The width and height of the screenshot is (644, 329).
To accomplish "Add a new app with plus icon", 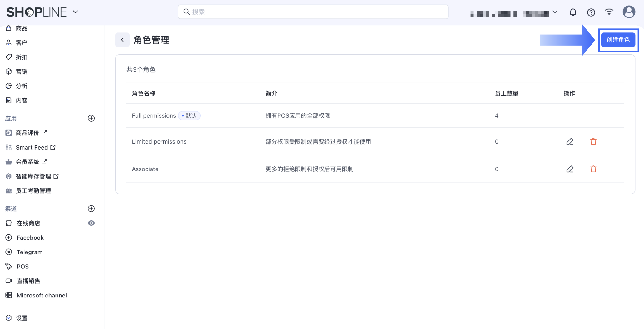I will coord(91,119).
